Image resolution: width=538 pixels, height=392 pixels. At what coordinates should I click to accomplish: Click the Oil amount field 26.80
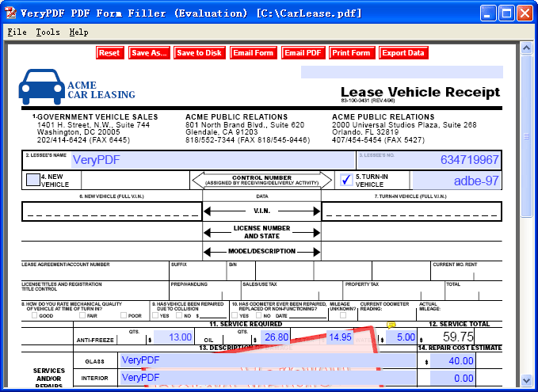275,337
